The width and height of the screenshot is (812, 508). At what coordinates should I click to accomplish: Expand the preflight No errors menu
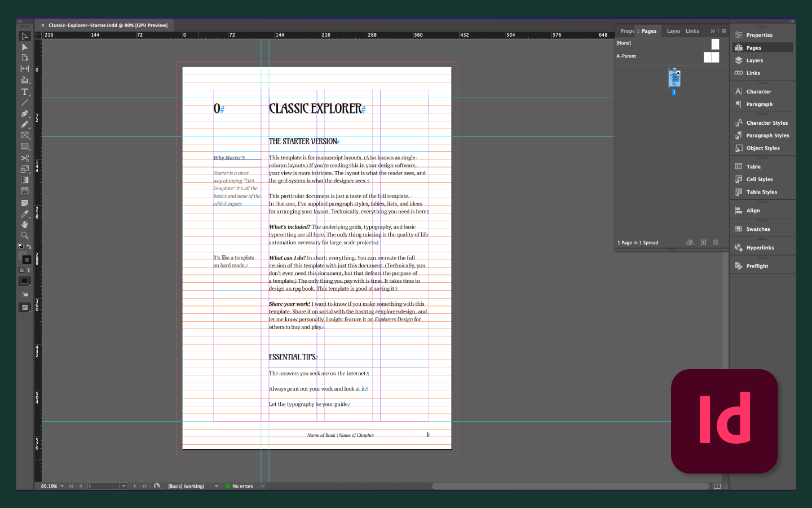click(x=263, y=486)
